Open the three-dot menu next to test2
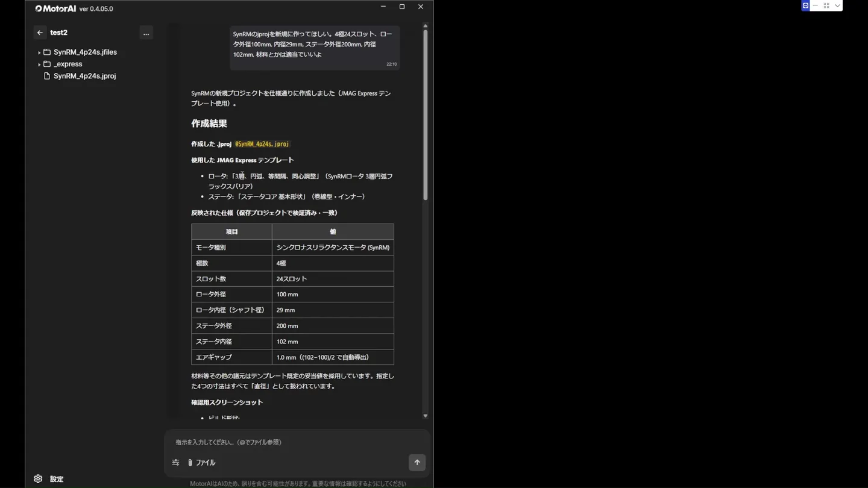Image resolution: width=868 pixels, height=488 pixels. [146, 33]
